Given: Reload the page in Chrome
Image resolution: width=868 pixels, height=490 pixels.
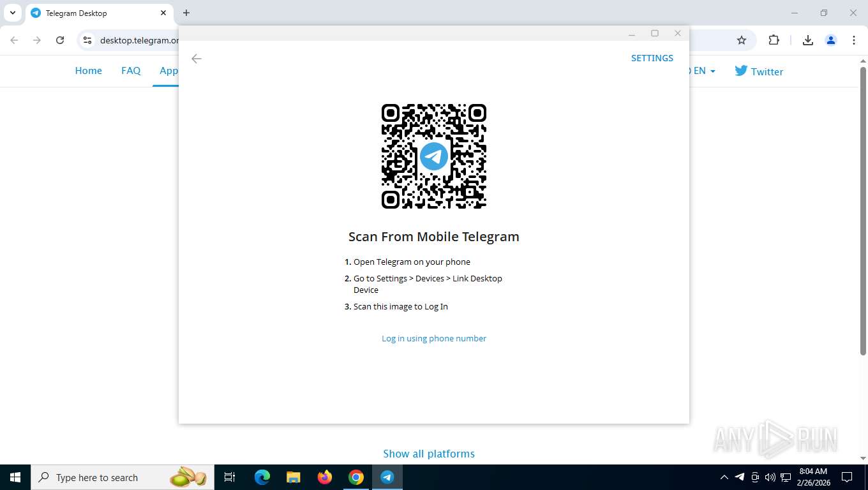Looking at the screenshot, I should tap(60, 40).
